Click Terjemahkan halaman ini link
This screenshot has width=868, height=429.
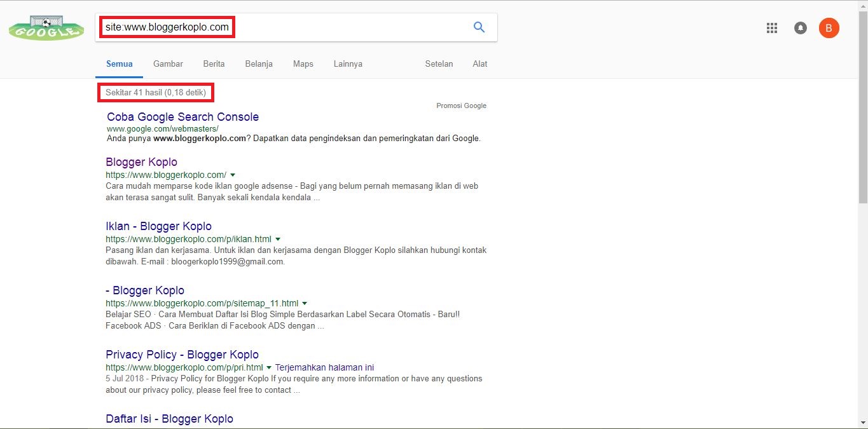tap(325, 367)
